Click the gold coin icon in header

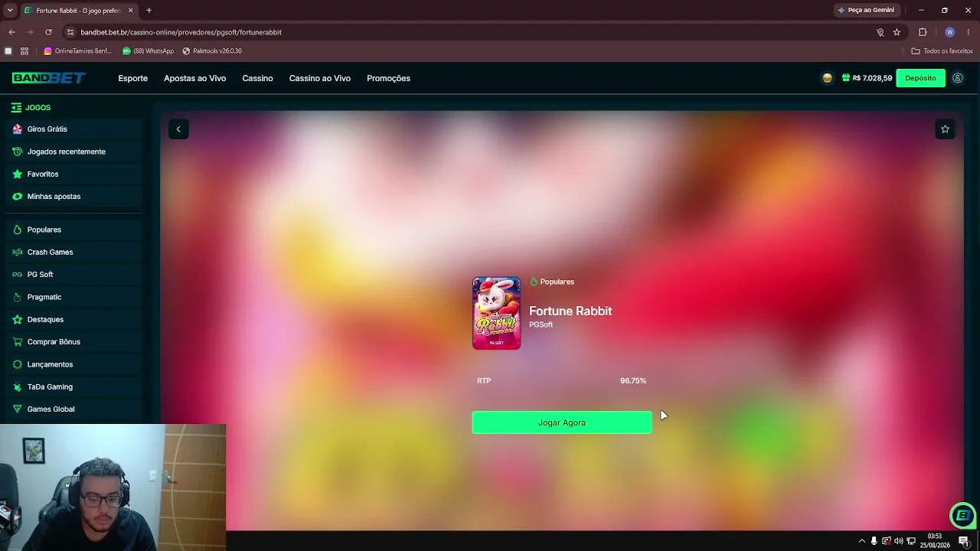tap(827, 78)
